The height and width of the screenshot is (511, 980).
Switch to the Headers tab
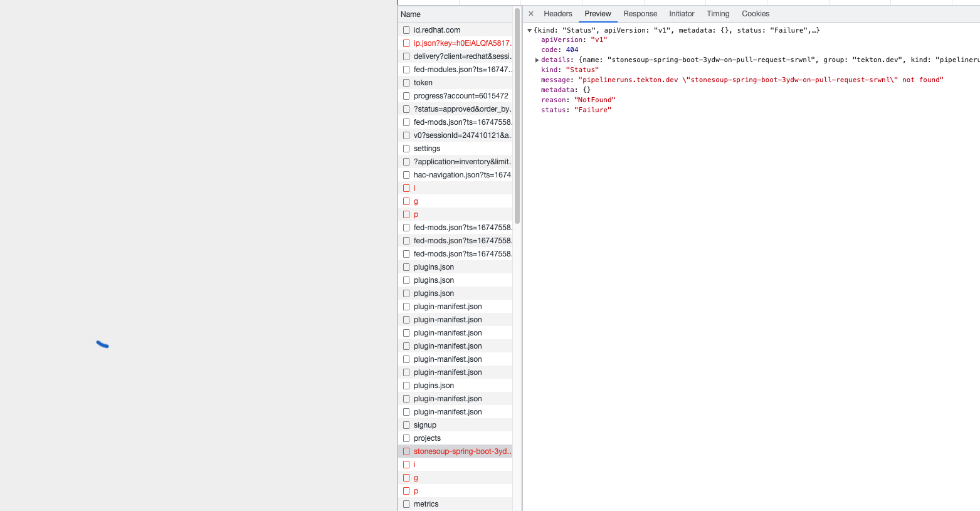point(557,14)
